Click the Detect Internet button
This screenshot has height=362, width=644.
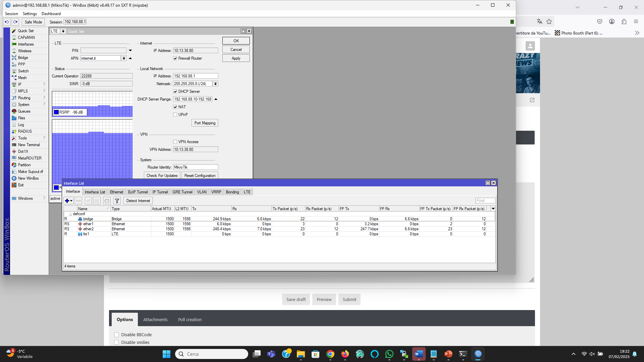coord(138,201)
